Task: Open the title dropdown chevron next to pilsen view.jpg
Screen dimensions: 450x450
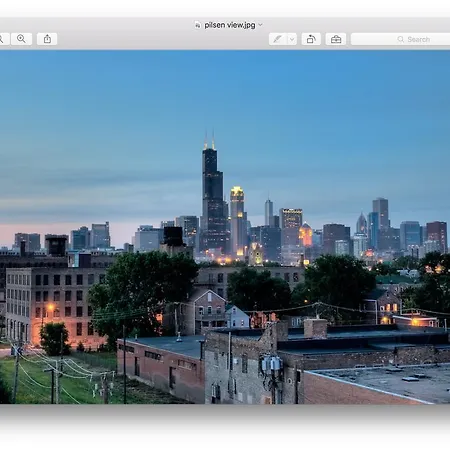Action: pyautogui.click(x=260, y=25)
